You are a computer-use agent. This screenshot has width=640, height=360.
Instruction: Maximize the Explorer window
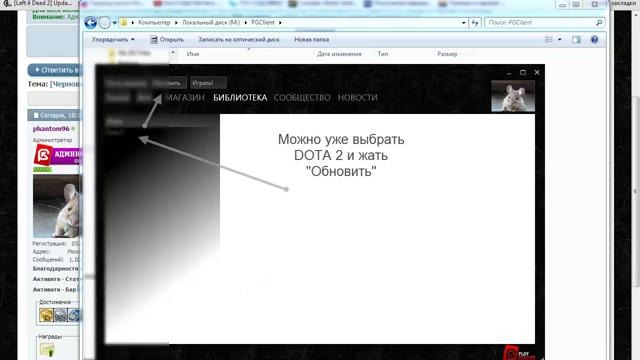[x=576, y=4]
